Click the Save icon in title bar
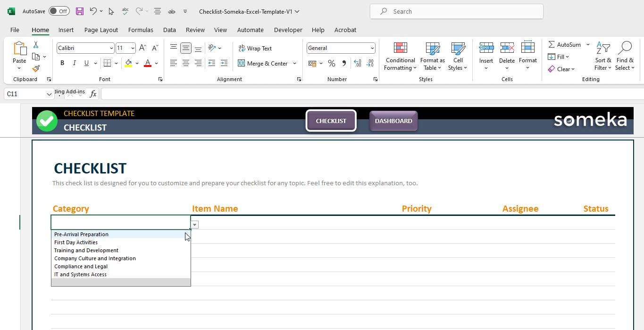The height and width of the screenshot is (330, 644). click(x=79, y=11)
